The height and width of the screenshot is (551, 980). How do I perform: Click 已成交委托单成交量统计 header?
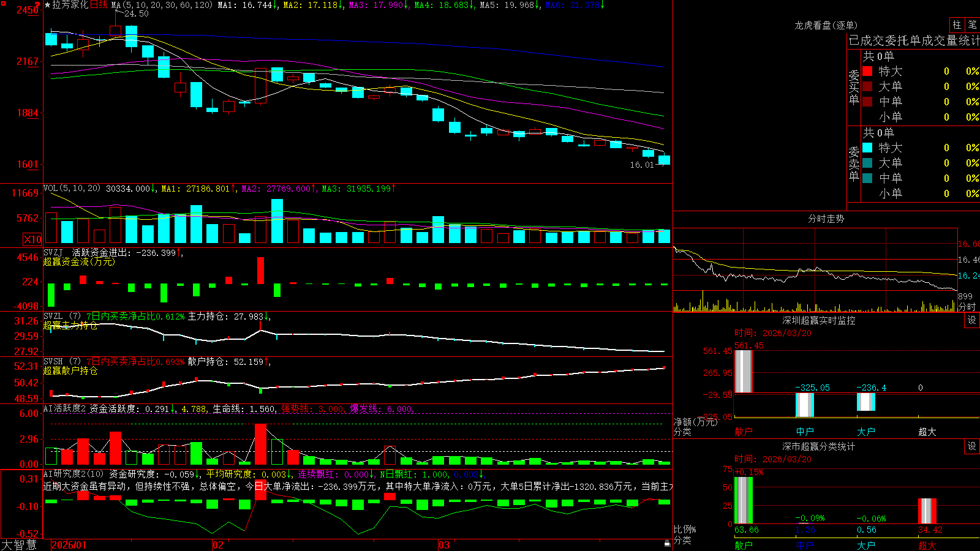(914, 40)
